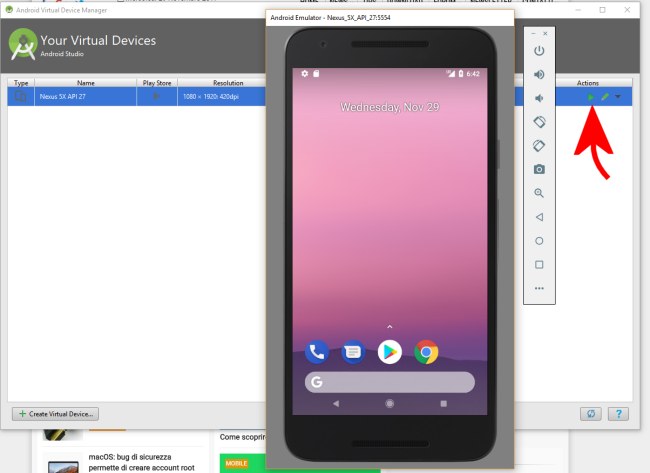Click the Actions column header
Image resolution: width=650 pixels, height=473 pixels.
pyautogui.click(x=587, y=83)
